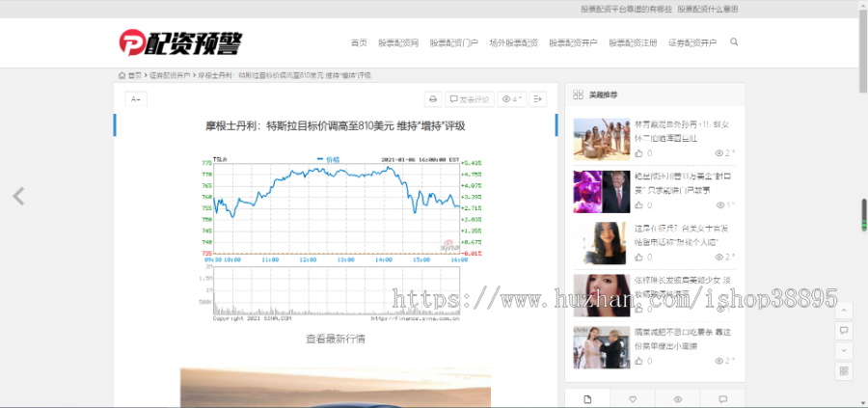Click the 配资预警 site logo
Viewport: 868px width, 408px height.
point(180,42)
